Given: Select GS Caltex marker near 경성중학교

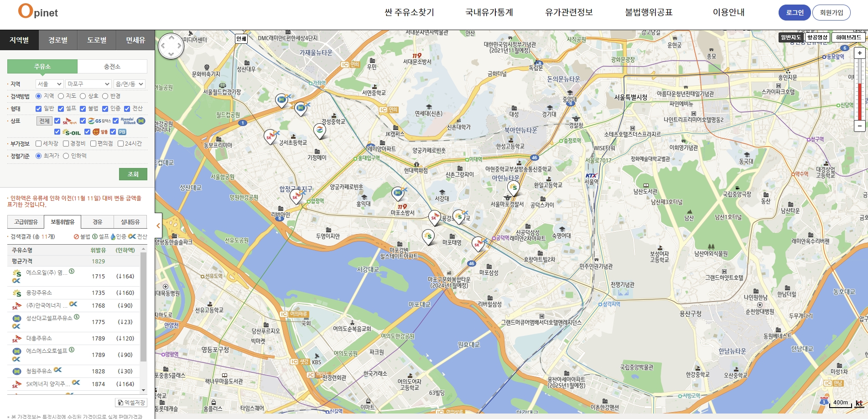Looking at the screenshot, I should click(320, 131).
